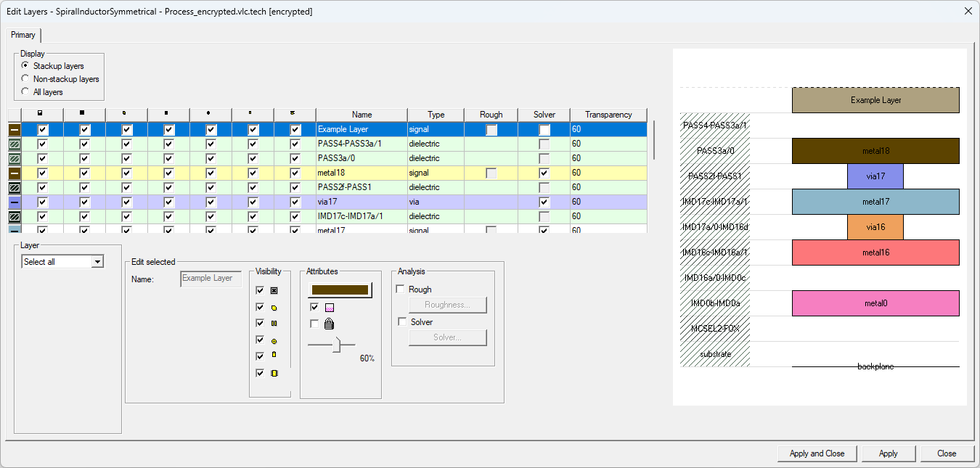Image resolution: width=980 pixels, height=468 pixels.
Task: Click the Apply and Close button
Action: pos(816,453)
